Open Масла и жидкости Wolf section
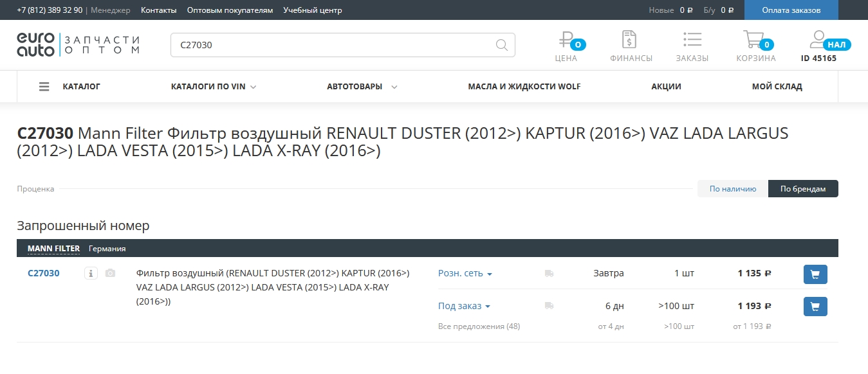Screen dimensions: 868x374 click(x=524, y=87)
